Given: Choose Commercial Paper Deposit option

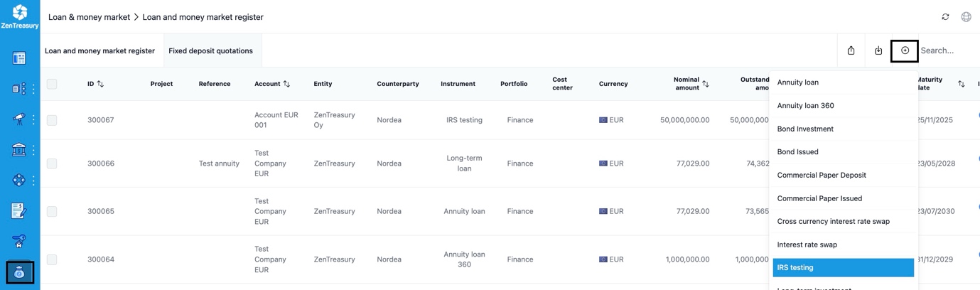Looking at the screenshot, I should (844, 175).
